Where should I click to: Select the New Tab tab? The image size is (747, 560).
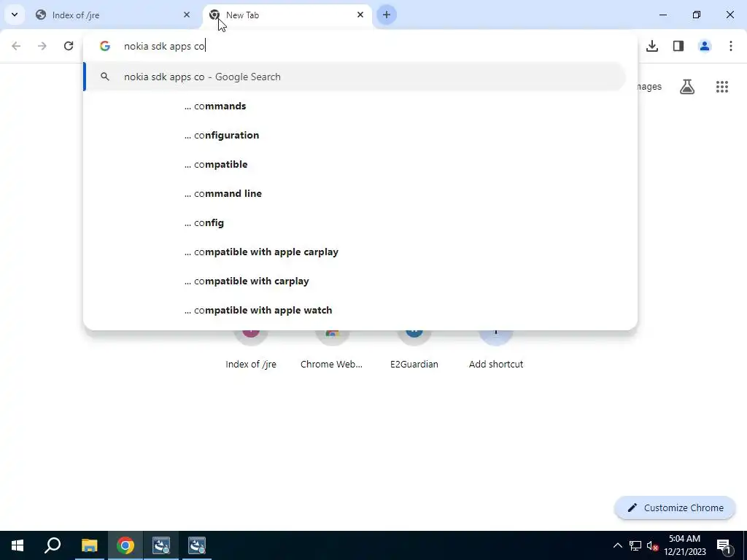(x=287, y=15)
